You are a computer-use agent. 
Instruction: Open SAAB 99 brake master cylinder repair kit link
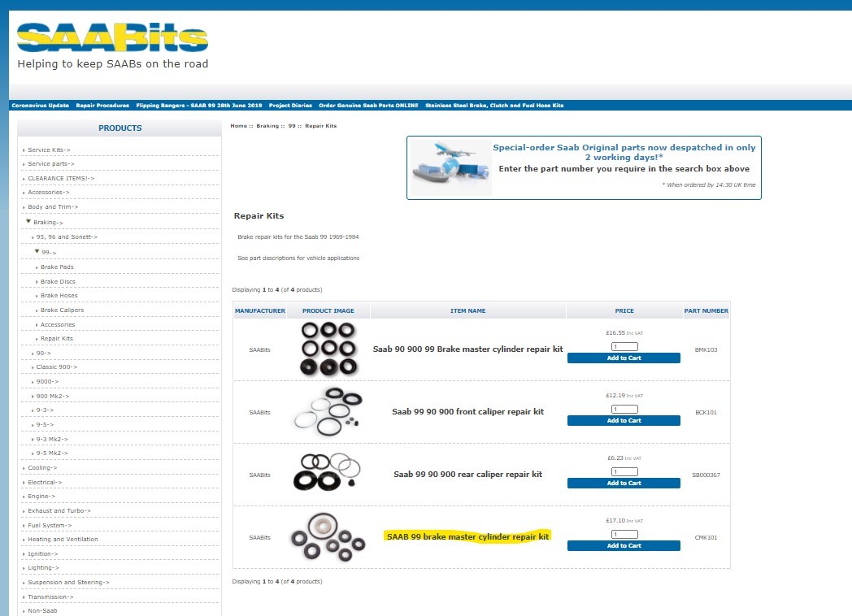467,536
